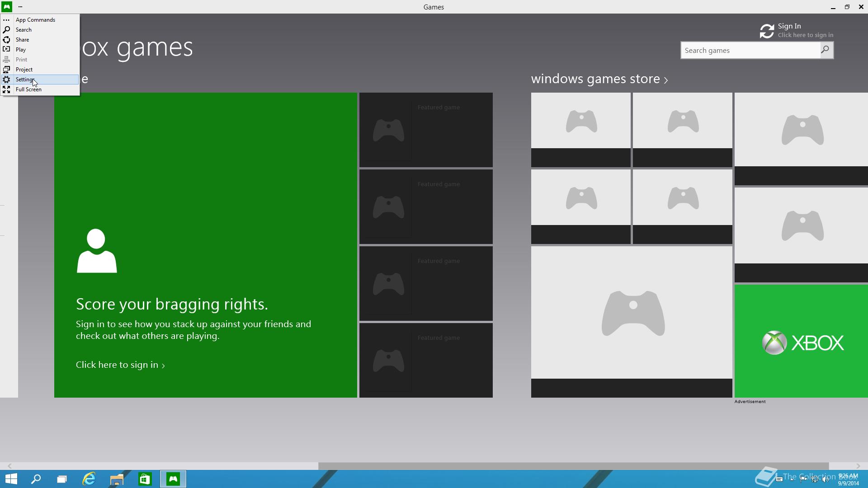Image resolution: width=868 pixels, height=488 pixels.
Task: Click 'Score your bragging rights.' heading
Action: pyautogui.click(x=172, y=304)
